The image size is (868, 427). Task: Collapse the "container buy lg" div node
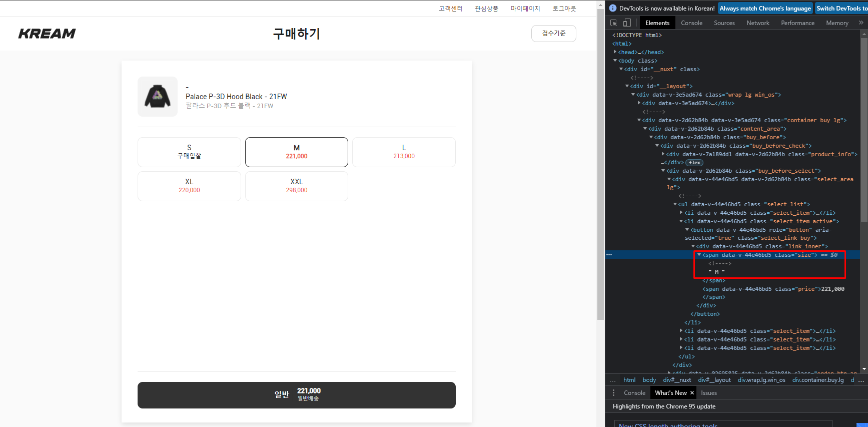click(639, 120)
